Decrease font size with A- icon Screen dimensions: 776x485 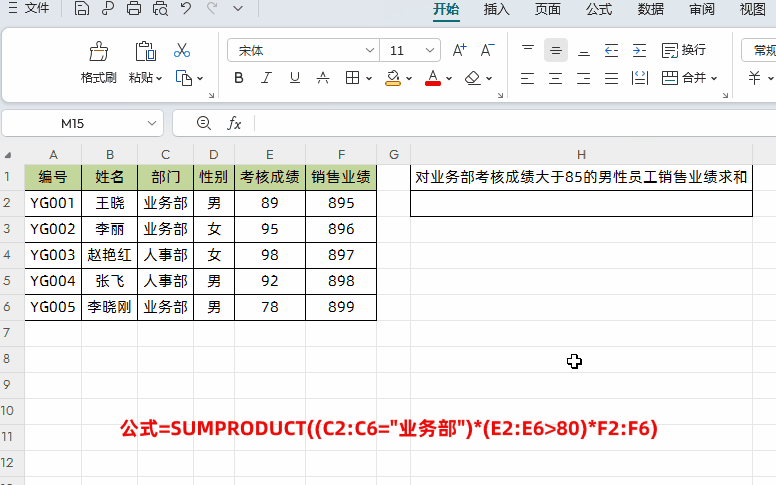[x=487, y=50]
